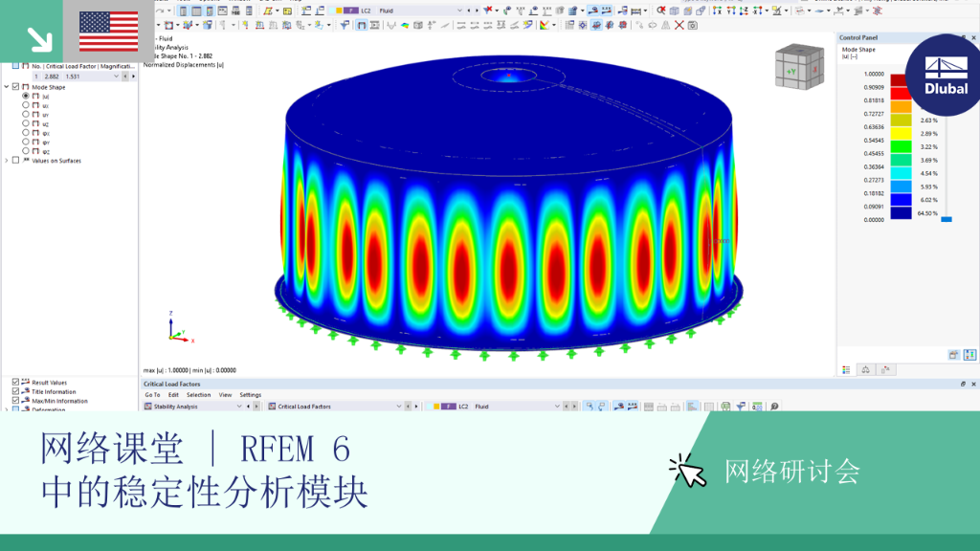Click the camera screenshot icon in toolbar
Viewport: 980px width, 551px height.
click(x=693, y=25)
